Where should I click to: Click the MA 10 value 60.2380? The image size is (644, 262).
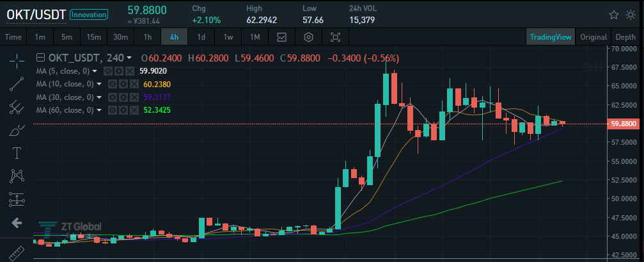click(157, 85)
